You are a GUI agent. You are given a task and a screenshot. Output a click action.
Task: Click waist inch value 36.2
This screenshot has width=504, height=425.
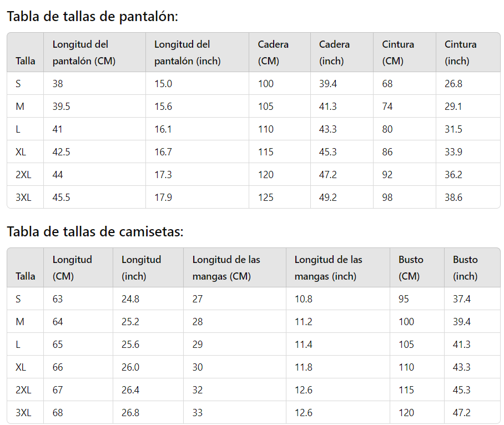(x=453, y=174)
